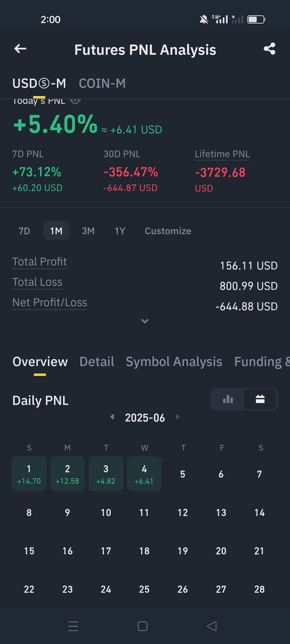Switch Daily PNL to calendar view
Image resolution: width=290 pixels, height=644 pixels.
click(260, 399)
